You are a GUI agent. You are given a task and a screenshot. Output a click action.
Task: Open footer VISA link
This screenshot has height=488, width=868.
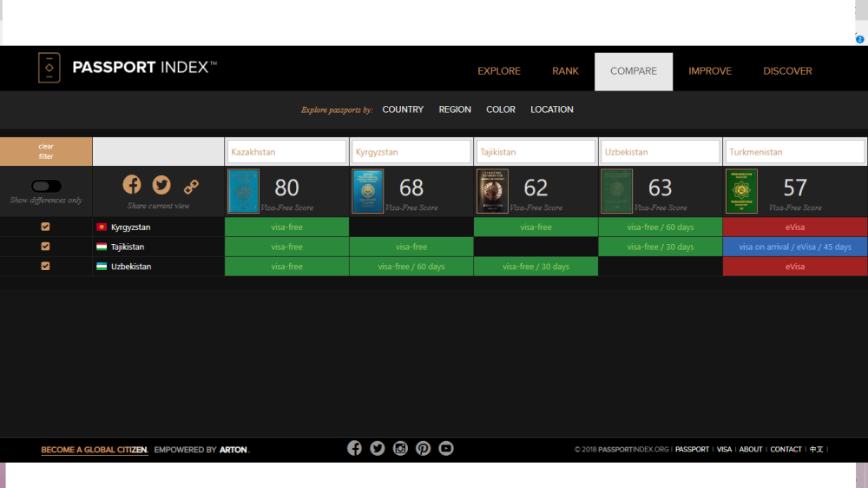pyautogui.click(x=724, y=449)
